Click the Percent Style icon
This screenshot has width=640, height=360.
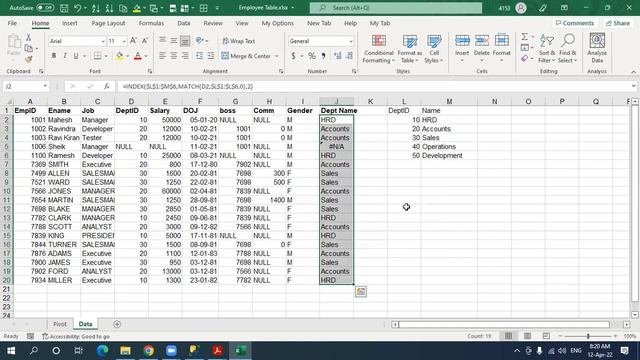point(312,56)
